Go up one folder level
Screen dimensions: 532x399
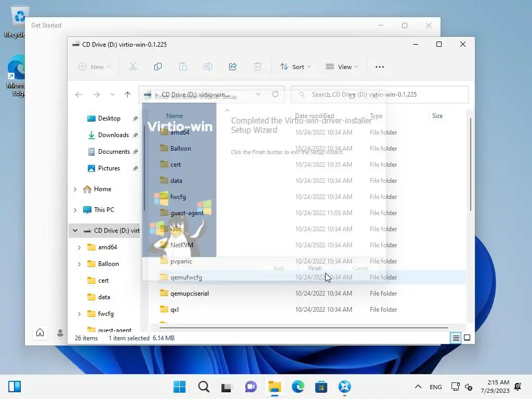tap(128, 95)
